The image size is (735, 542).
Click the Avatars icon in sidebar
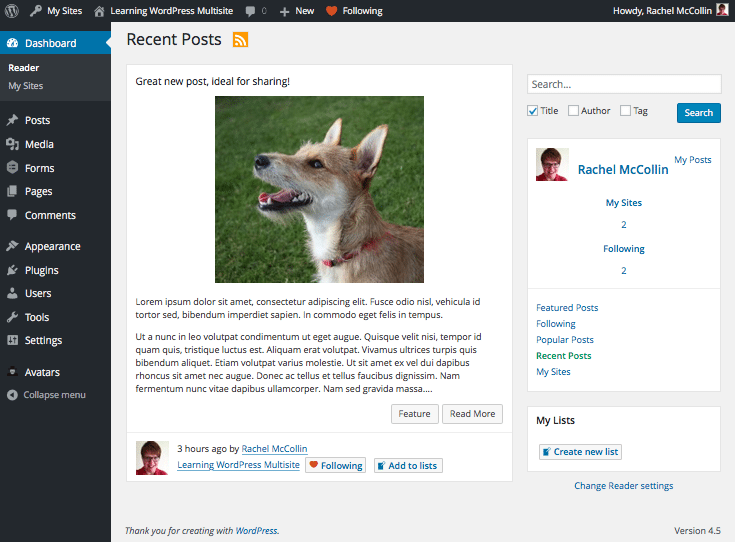[13, 372]
